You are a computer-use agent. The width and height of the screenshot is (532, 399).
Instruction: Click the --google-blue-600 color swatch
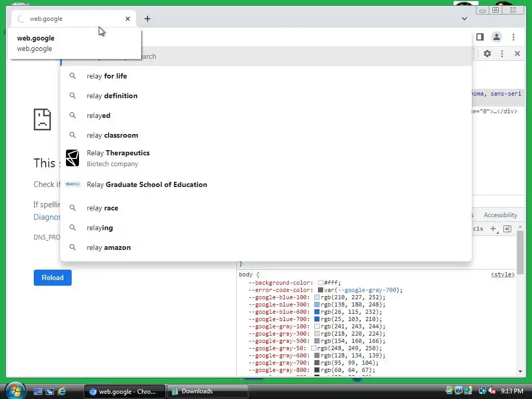[x=317, y=312]
